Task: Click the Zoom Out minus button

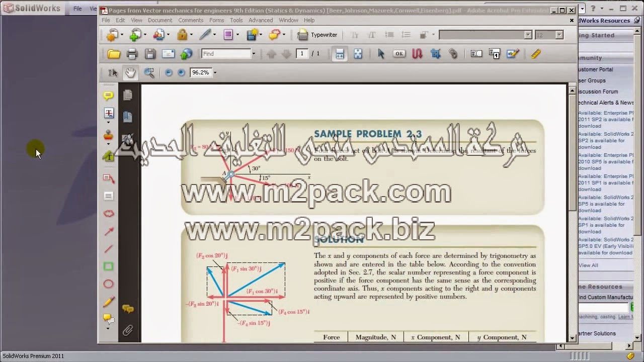Action: (169, 72)
